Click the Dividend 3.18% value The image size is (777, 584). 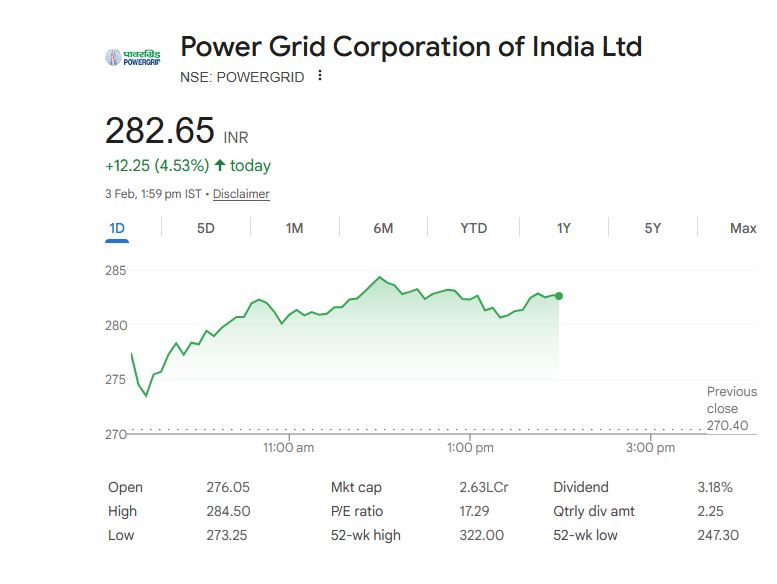coord(714,487)
